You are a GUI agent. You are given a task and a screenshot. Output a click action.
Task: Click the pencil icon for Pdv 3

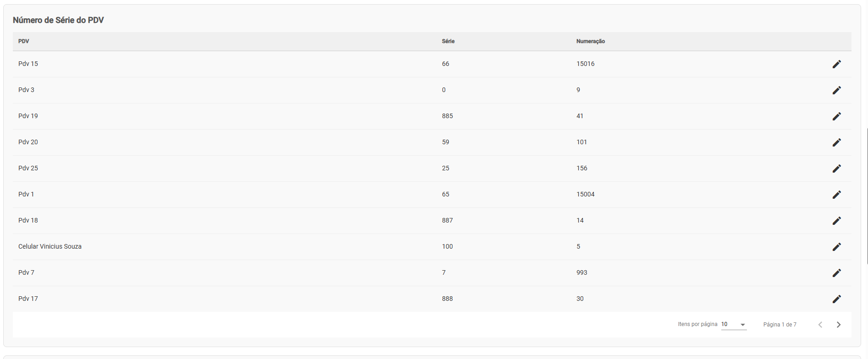click(x=837, y=90)
